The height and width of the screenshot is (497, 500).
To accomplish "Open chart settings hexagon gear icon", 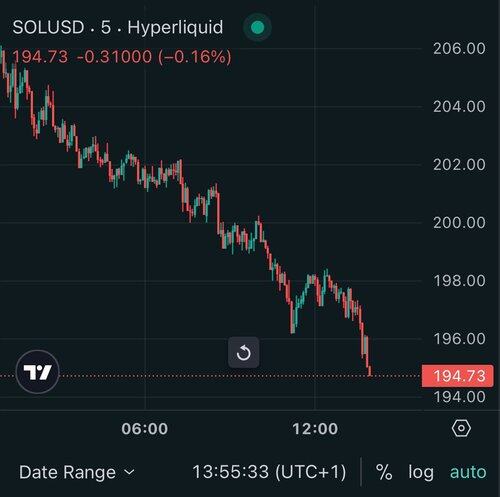I will point(461,428).
